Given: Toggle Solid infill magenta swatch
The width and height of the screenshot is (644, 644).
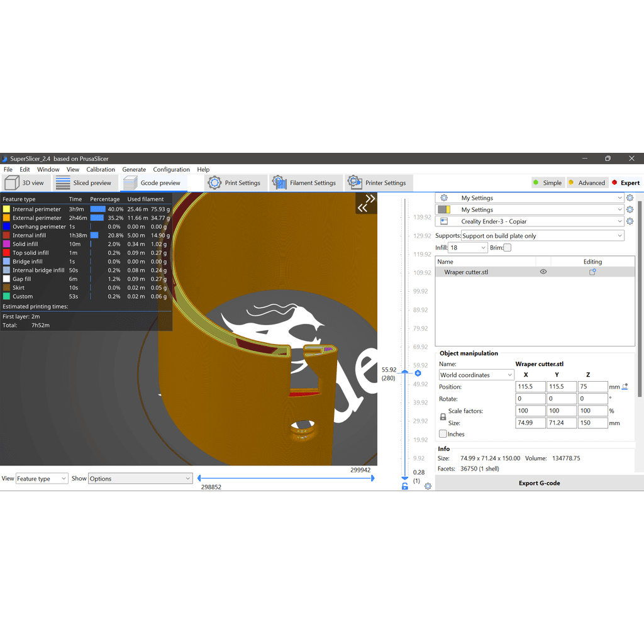Looking at the screenshot, I should [6, 244].
